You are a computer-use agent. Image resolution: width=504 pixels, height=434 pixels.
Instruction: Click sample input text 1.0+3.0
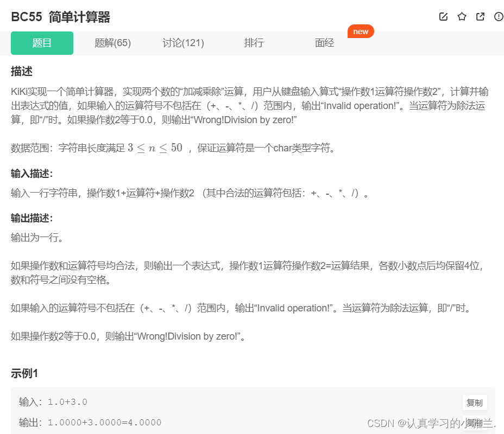point(67,402)
